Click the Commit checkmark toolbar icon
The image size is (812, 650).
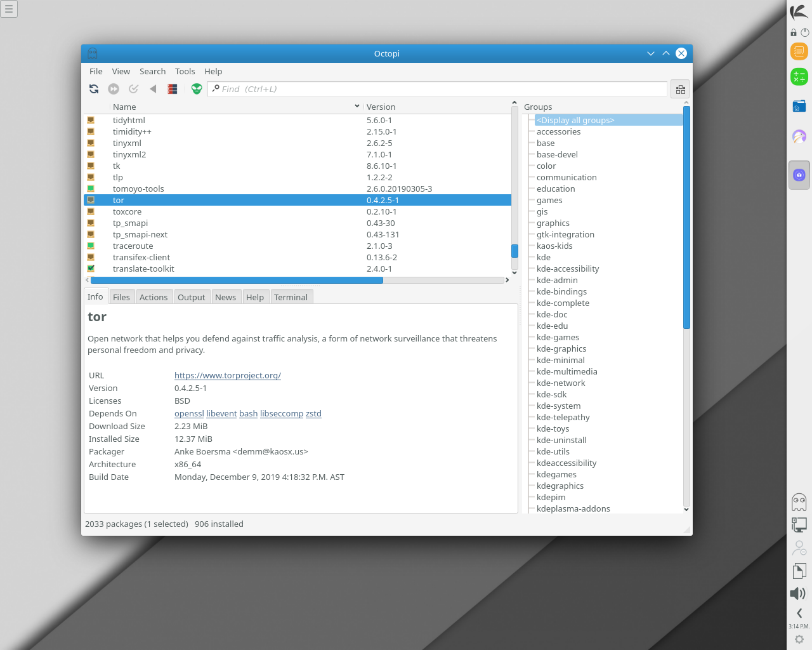133,89
